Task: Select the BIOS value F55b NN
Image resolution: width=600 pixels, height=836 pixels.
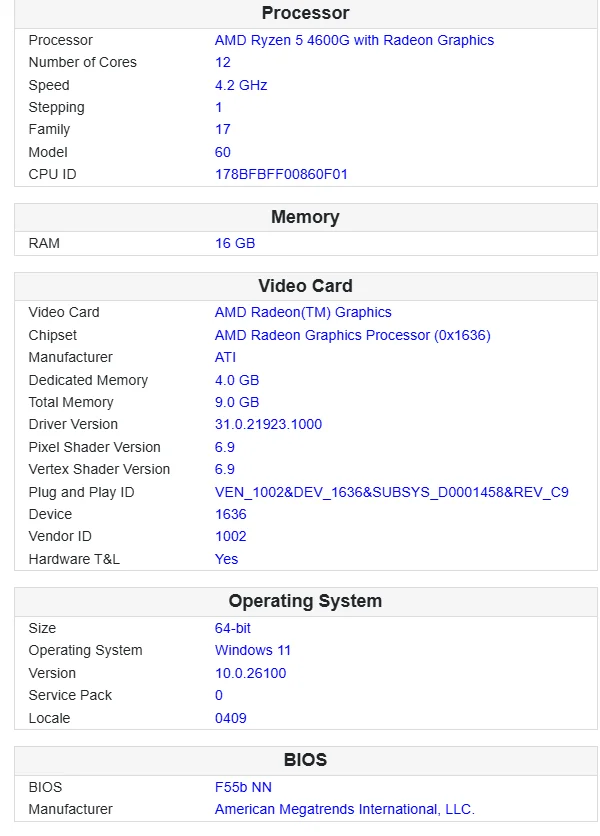Action: click(x=243, y=787)
